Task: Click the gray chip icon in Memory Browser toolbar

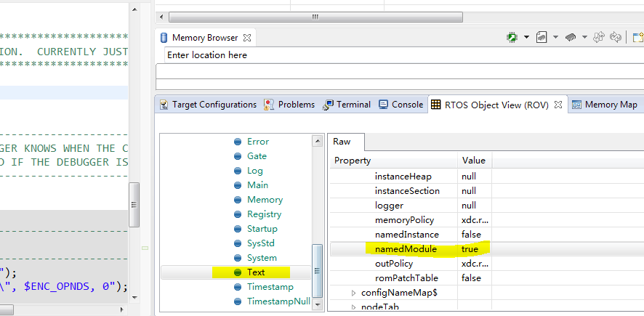Action: [x=571, y=37]
